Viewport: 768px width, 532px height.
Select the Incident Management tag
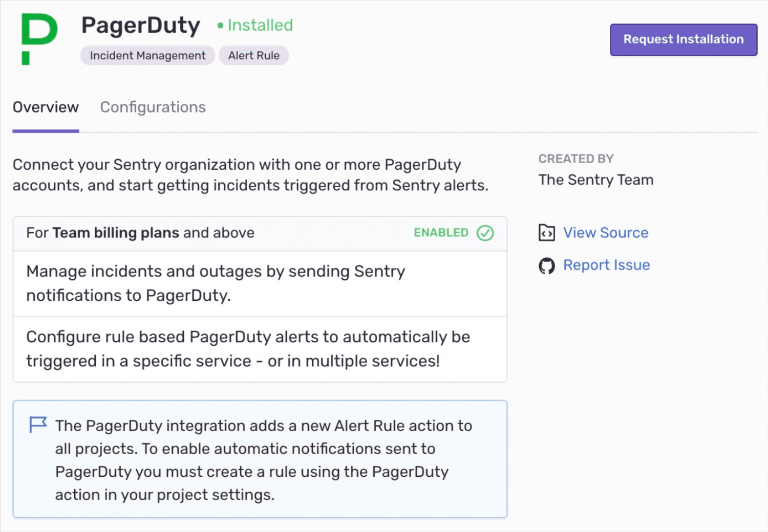point(147,55)
